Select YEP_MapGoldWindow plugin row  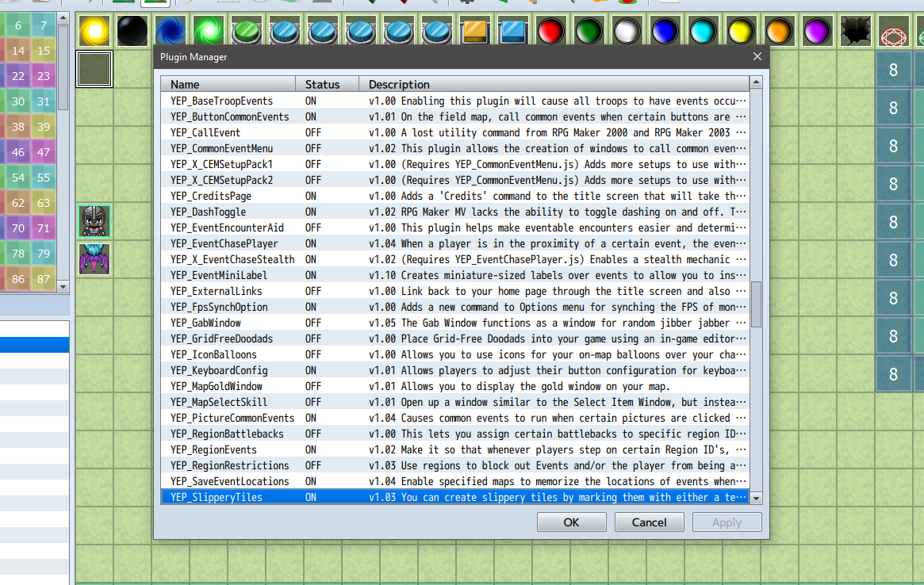[455, 387]
